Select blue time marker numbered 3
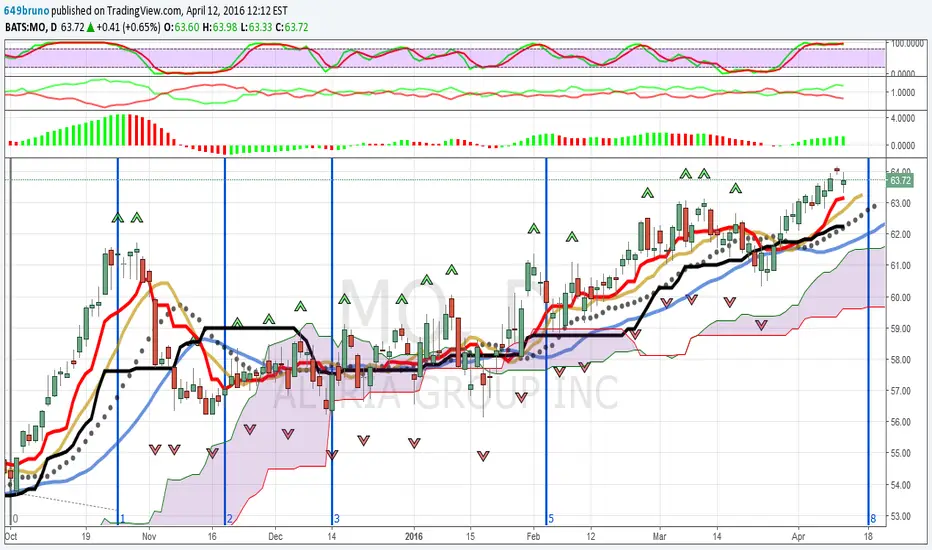Screen dimensions: 932x550 tap(336, 518)
